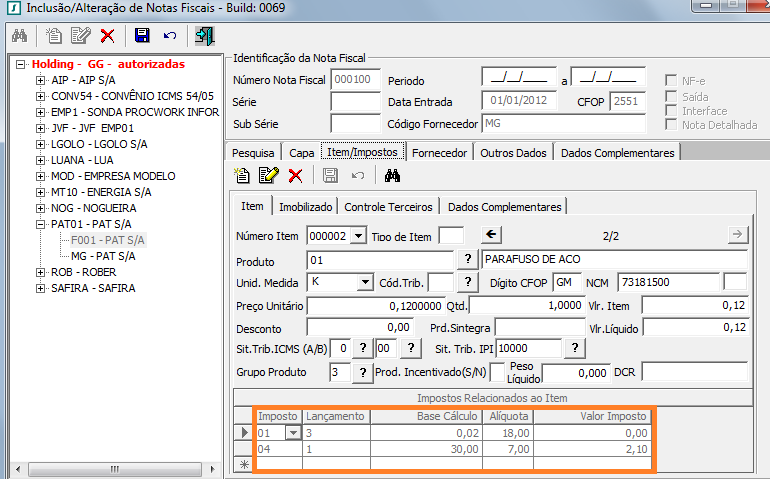Image resolution: width=770 pixels, height=479 pixels.
Task: Click the lookup button beside Grupo Produto
Action: pos(363,372)
